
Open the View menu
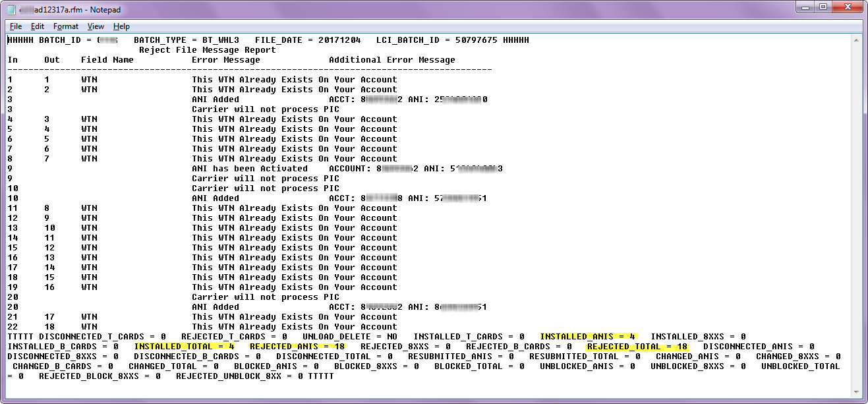96,26
